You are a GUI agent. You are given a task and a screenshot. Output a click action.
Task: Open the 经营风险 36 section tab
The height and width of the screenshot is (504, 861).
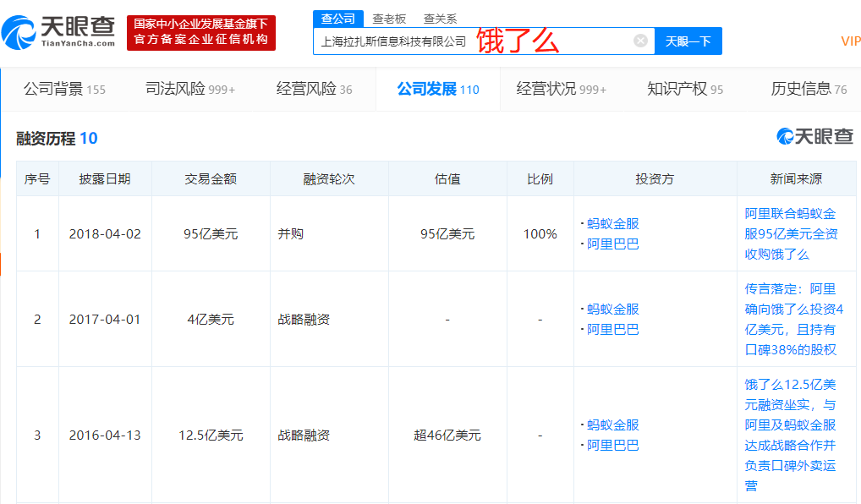(x=314, y=89)
